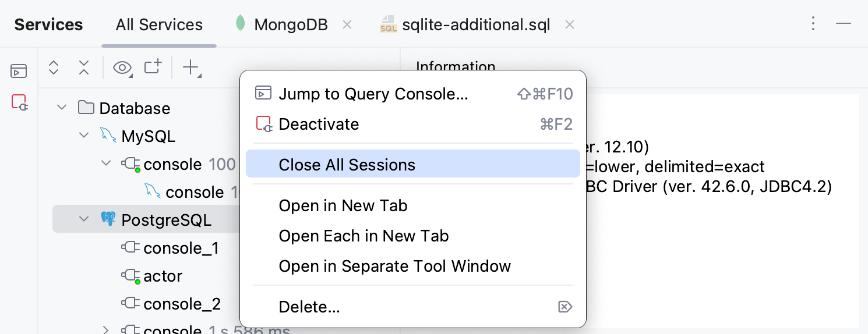This screenshot has height=334, width=868.
Task: Close the MongoDB tab
Action: 347,24
